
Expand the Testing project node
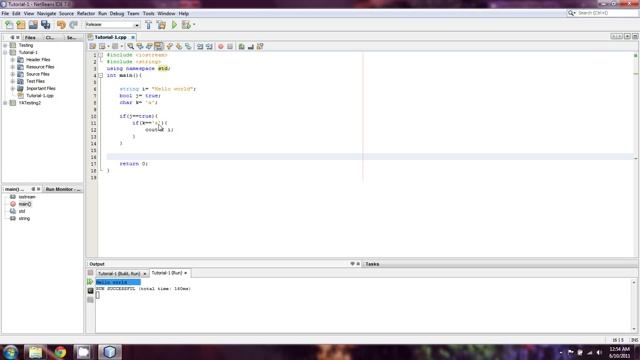(6, 45)
